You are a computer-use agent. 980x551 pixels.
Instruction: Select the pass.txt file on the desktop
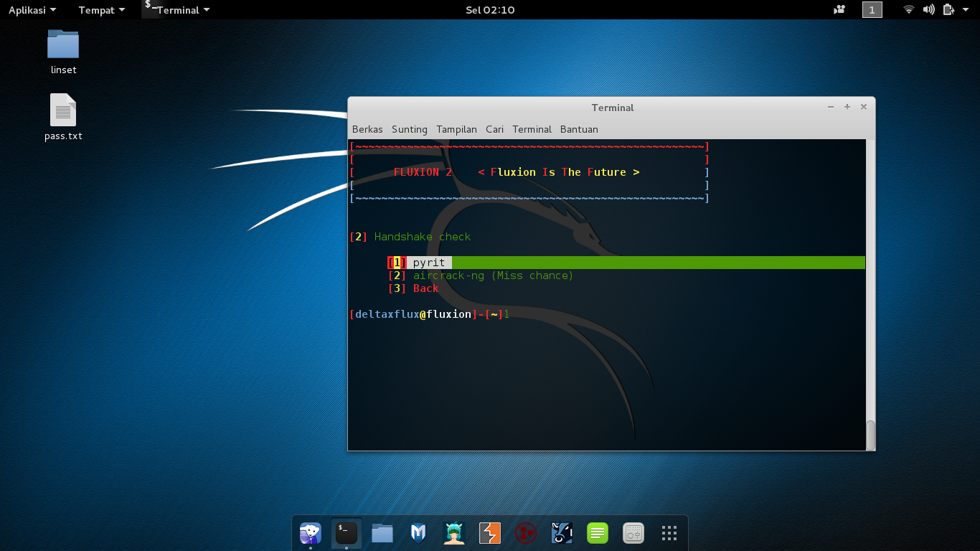point(63,117)
